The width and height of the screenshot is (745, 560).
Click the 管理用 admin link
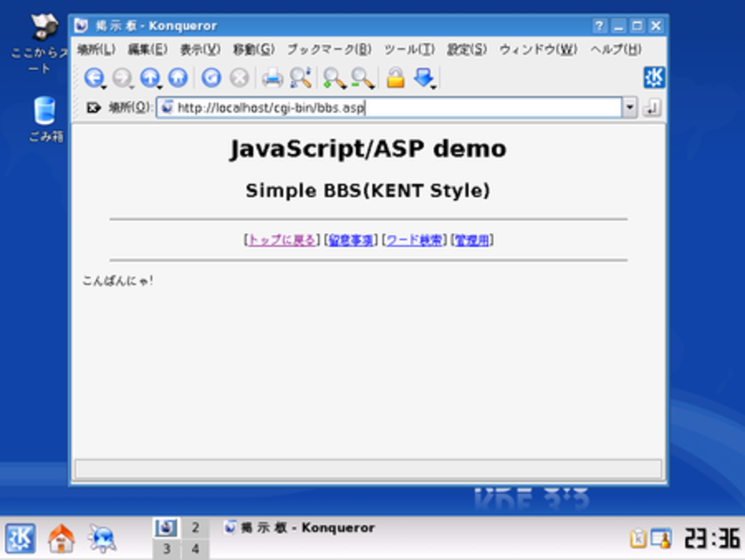point(471,240)
